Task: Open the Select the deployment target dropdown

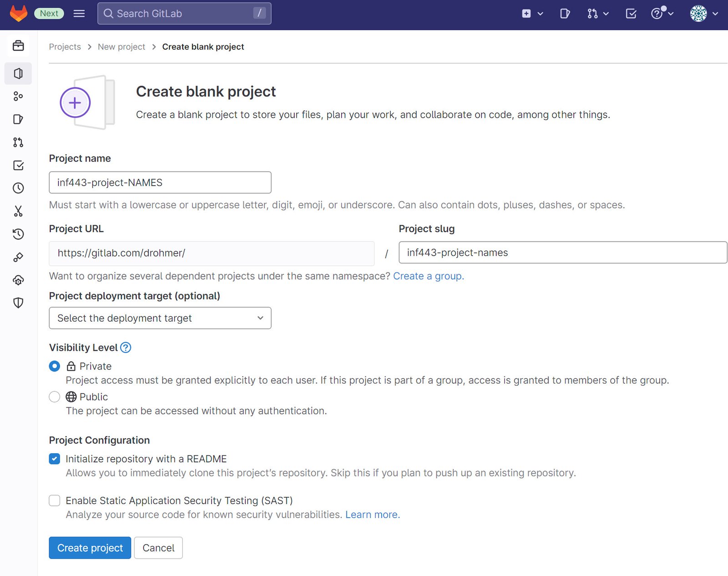Action: coord(160,318)
